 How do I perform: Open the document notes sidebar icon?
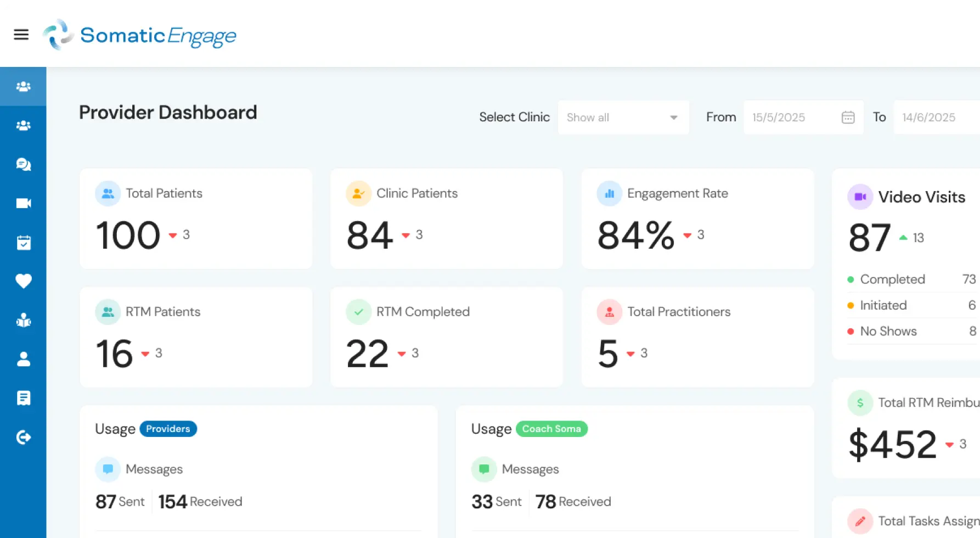tap(23, 398)
